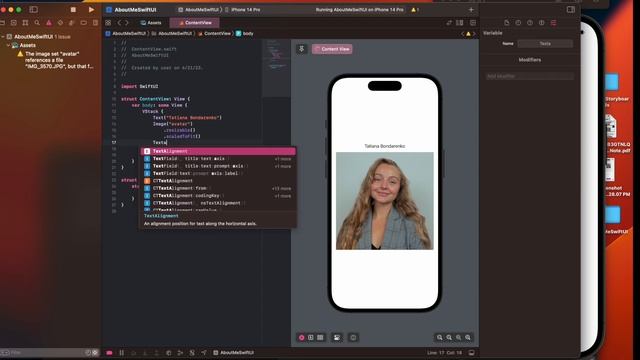640x360 pixels.
Task: Show the Quick Help inspector
Action: coord(530,23)
